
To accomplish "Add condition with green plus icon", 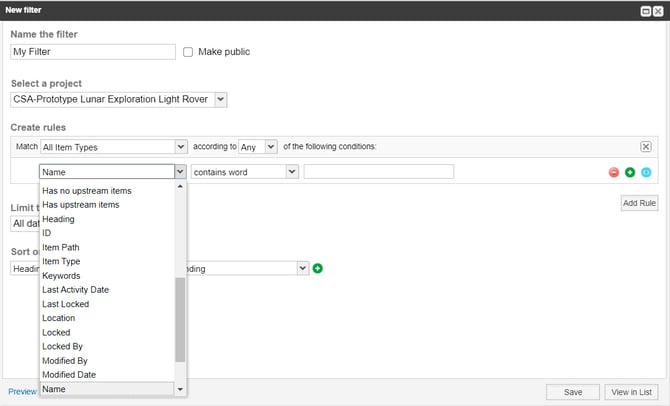I will [630, 172].
